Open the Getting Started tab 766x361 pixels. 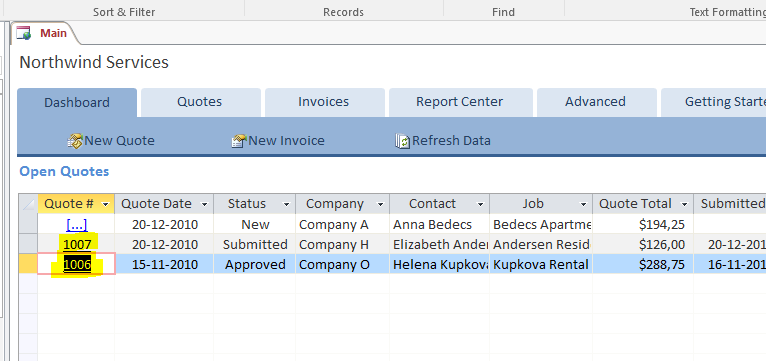coord(714,102)
